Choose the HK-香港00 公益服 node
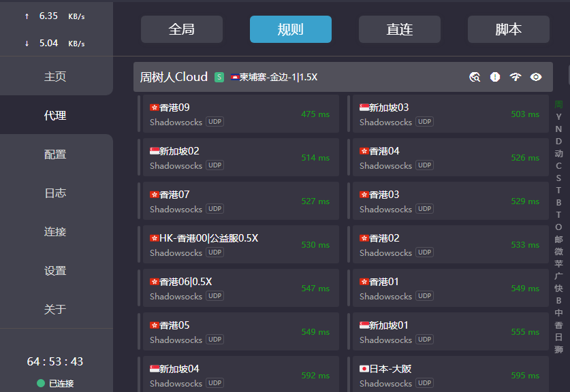Screen dimensions: 570x392 pos(238,244)
